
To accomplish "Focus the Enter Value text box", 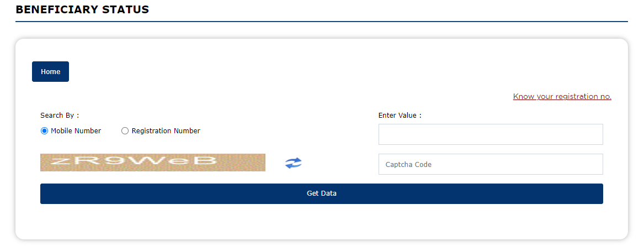I will click(491, 134).
